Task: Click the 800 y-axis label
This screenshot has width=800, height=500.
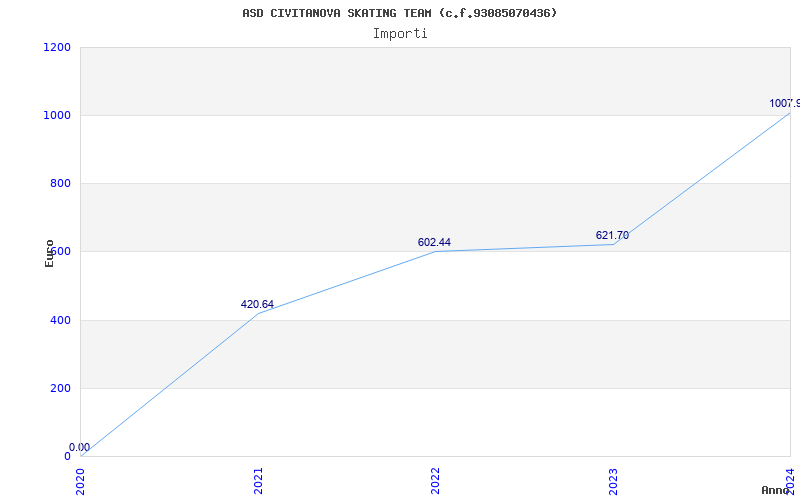Action: click(60, 183)
